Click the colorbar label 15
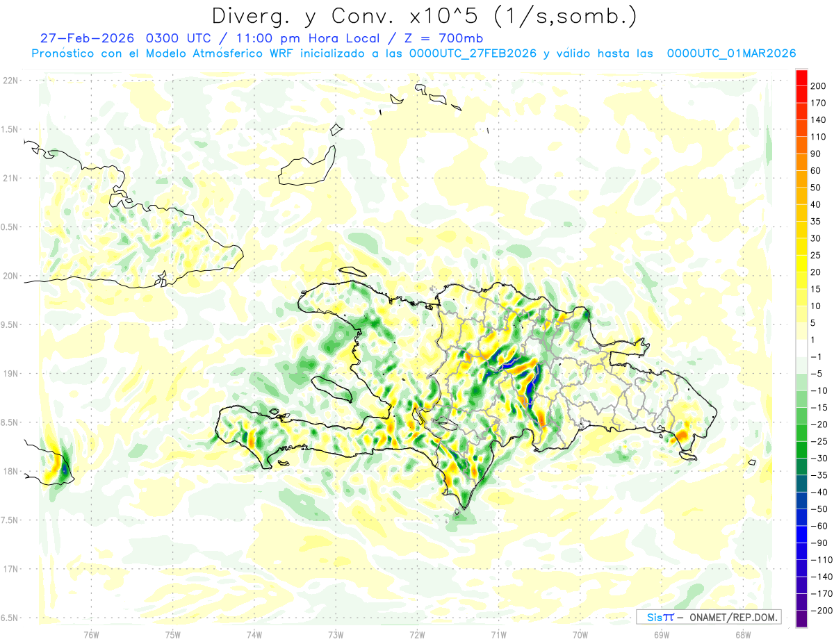This screenshot has height=644, width=834. pyautogui.click(x=816, y=289)
